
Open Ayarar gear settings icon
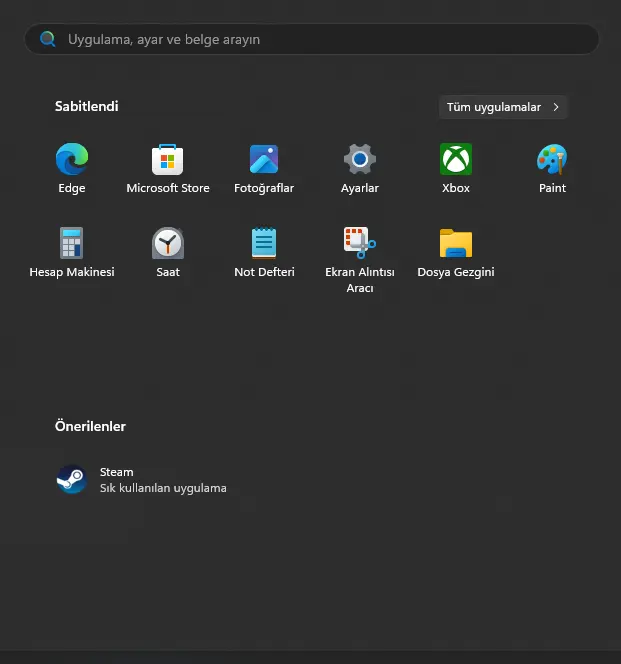pos(360,159)
